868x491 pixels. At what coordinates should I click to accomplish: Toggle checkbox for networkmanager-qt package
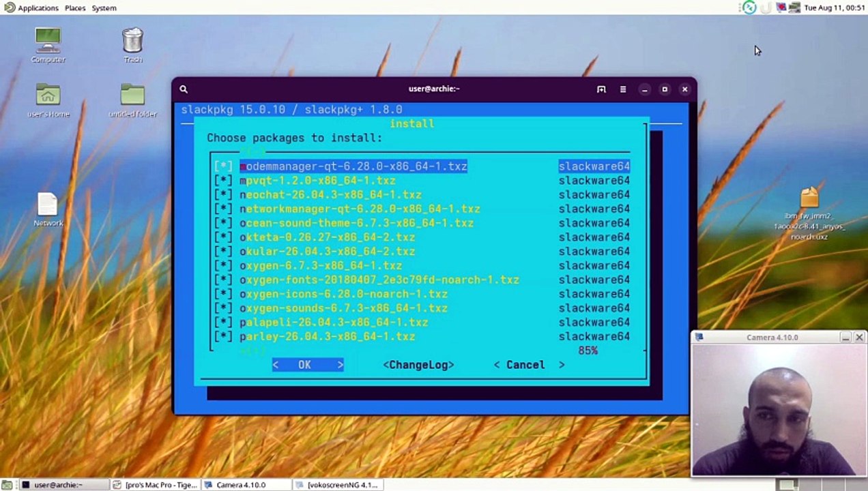(223, 209)
